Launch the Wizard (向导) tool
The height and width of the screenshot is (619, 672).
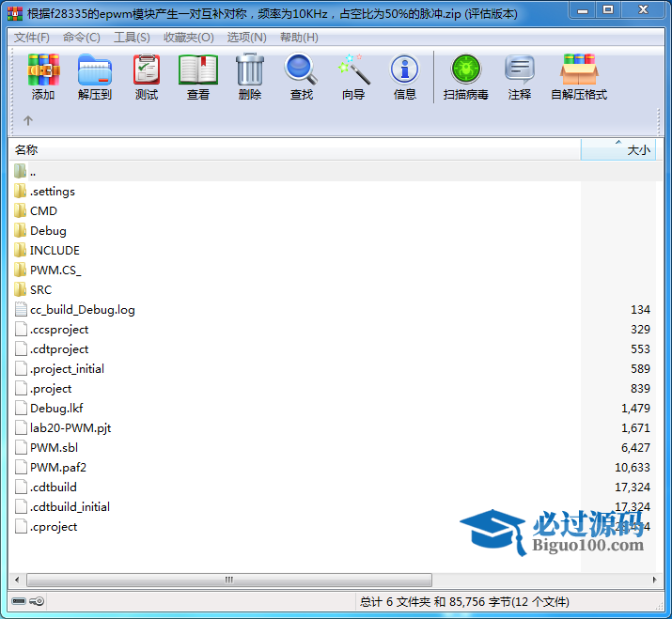(x=353, y=77)
